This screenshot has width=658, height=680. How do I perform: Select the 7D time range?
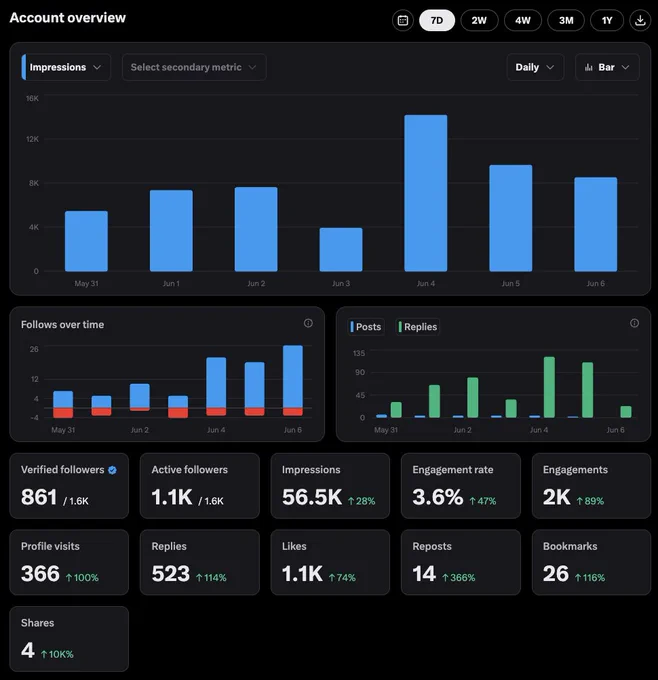(x=437, y=20)
